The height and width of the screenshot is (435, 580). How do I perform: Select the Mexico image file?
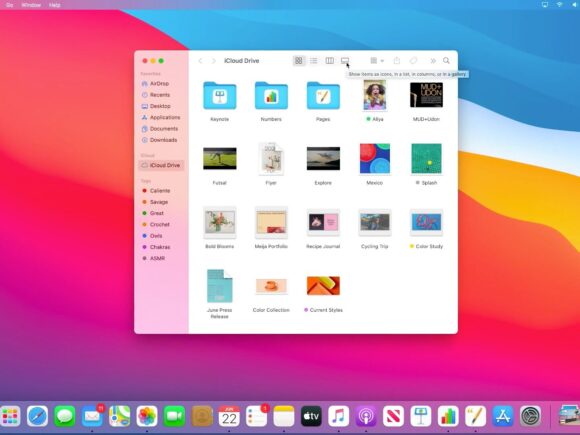[375, 159]
